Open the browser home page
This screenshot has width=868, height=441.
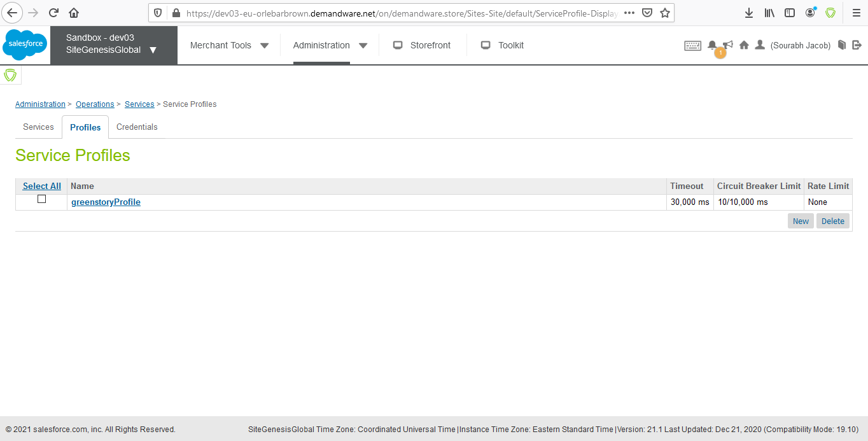click(74, 13)
